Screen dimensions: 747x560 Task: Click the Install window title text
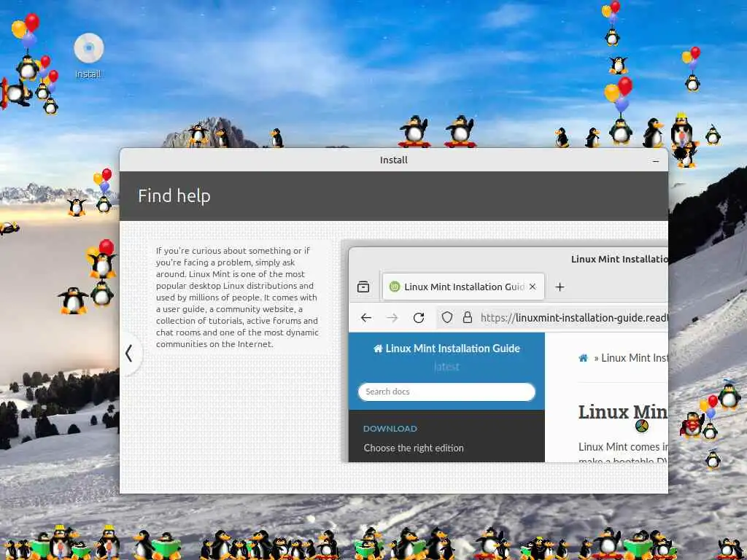(x=393, y=160)
